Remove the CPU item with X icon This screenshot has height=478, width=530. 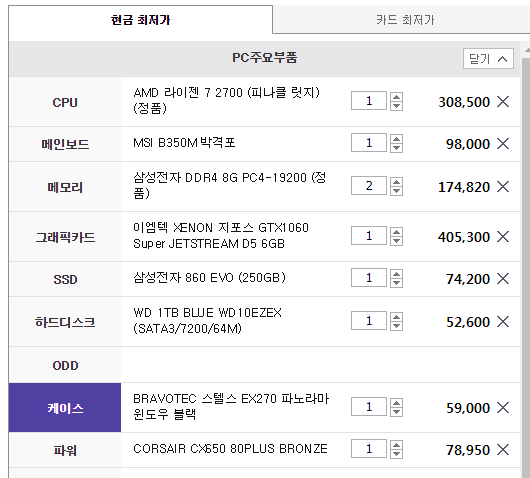pyautogui.click(x=503, y=101)
